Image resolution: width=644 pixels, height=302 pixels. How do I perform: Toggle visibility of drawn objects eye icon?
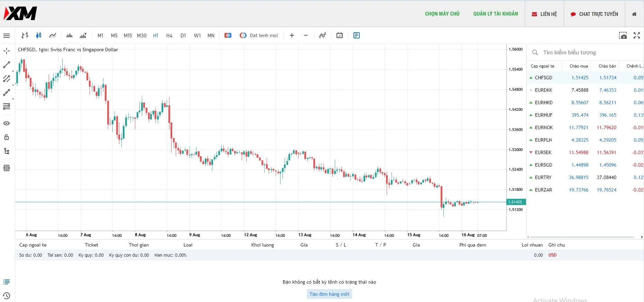tap(7, 123)
